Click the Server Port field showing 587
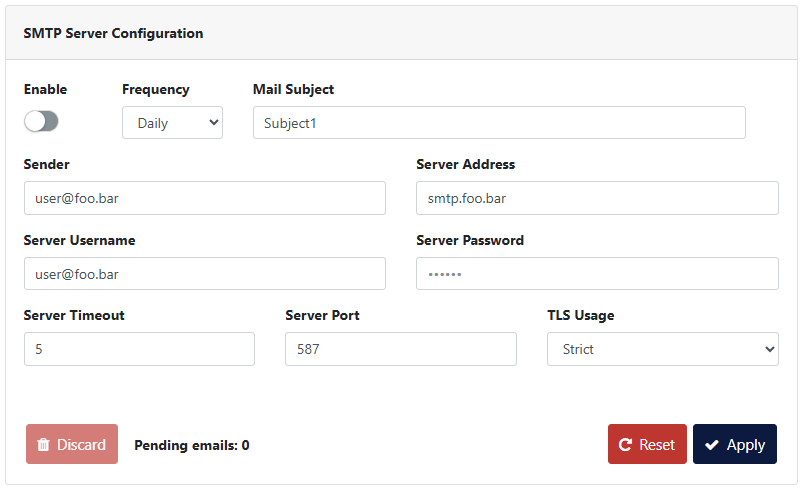This screenshot has height=490, width=803. pyautogui.click(x=400, y=349)
